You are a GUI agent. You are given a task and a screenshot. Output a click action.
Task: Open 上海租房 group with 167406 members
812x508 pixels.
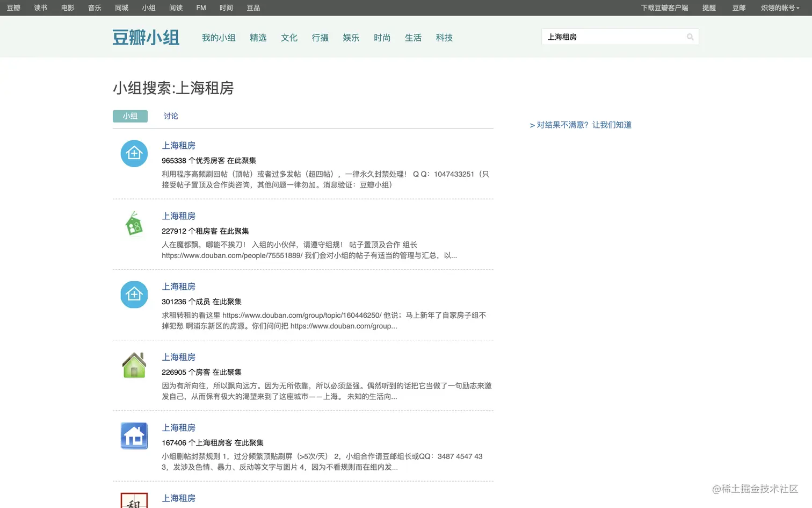[179, 427]
